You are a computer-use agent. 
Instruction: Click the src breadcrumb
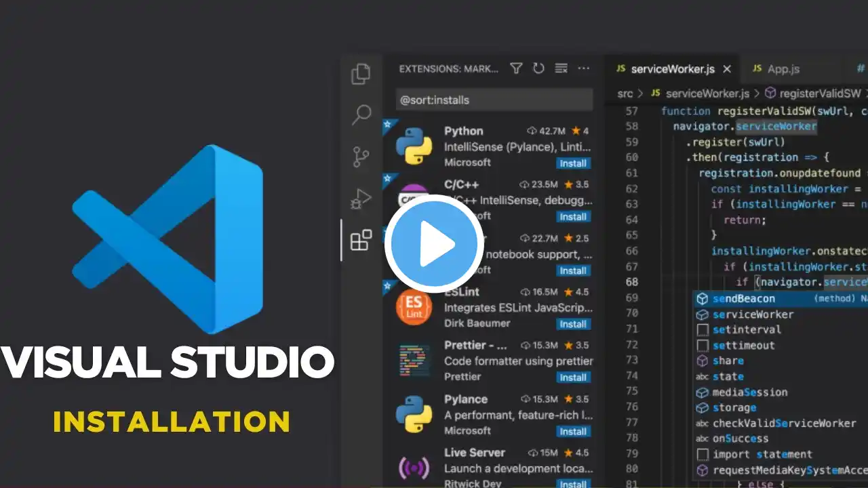point(625,94)
